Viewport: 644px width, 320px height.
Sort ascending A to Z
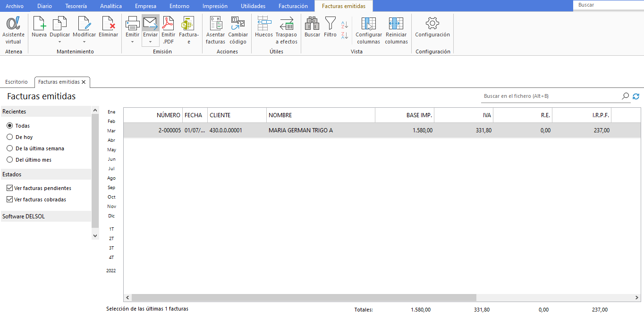coord(345,25)
